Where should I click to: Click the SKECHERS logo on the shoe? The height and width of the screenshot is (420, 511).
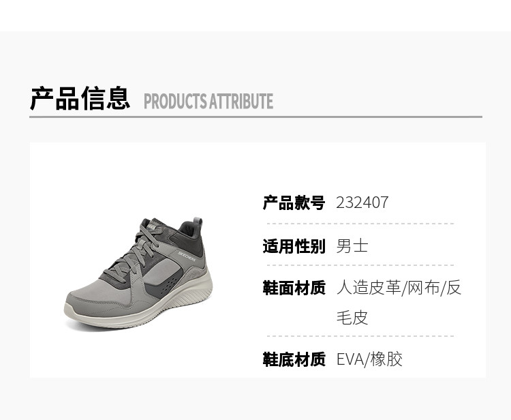[x=187, y=256]
